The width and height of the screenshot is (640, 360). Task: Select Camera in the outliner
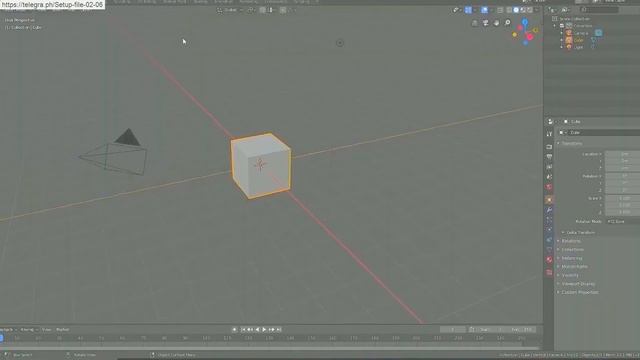(x=581, y=33)
